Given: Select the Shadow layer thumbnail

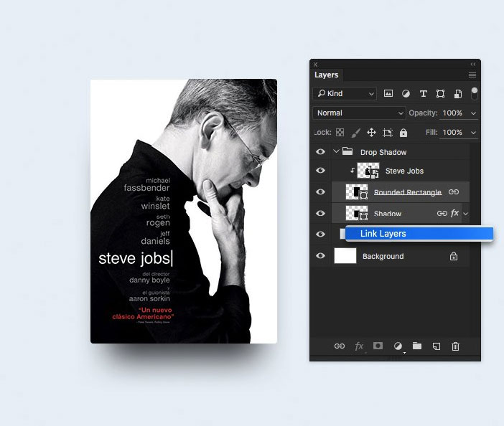Looking at the screenshot, I should click(357, 213).
